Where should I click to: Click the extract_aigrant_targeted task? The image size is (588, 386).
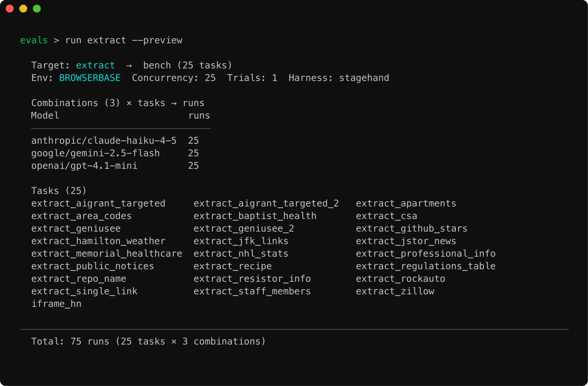pyautogui.click(x=98, y=203)
